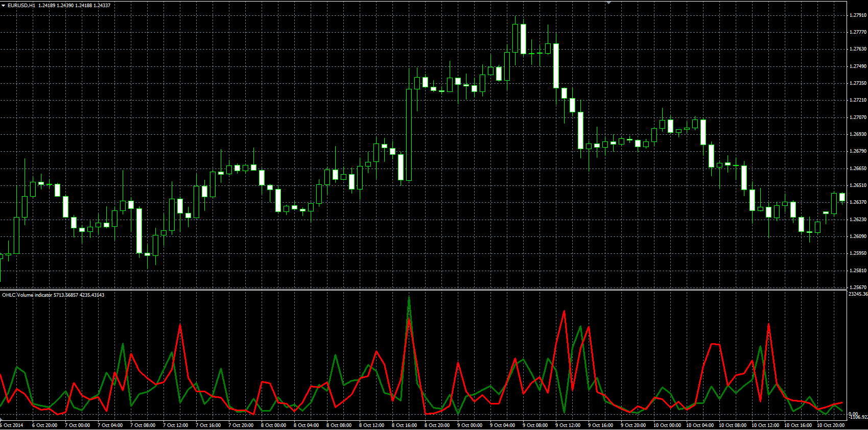This screenshot has height=430, width=868.
Task: Click the 10 Oct 16:00 time label
Action: [x=798, y=425]
